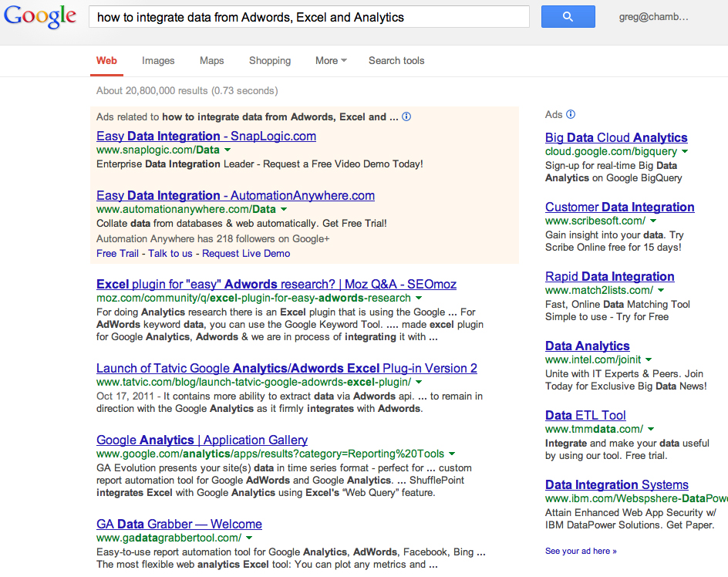
Task: Open Google Analytics Application Gallery result
Action: point(202,440)
